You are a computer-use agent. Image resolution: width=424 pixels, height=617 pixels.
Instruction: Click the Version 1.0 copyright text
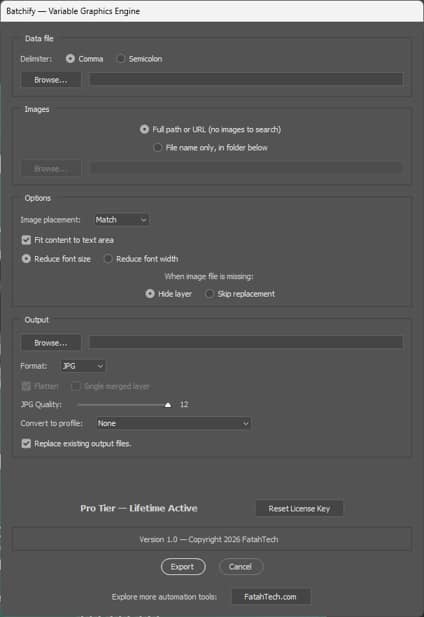coord(209,539)
